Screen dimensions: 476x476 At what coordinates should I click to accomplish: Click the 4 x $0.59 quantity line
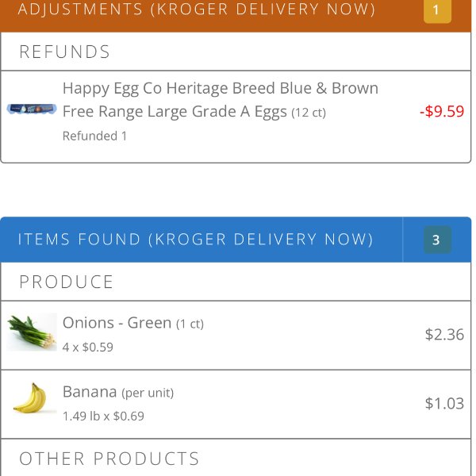click(88, 347)
